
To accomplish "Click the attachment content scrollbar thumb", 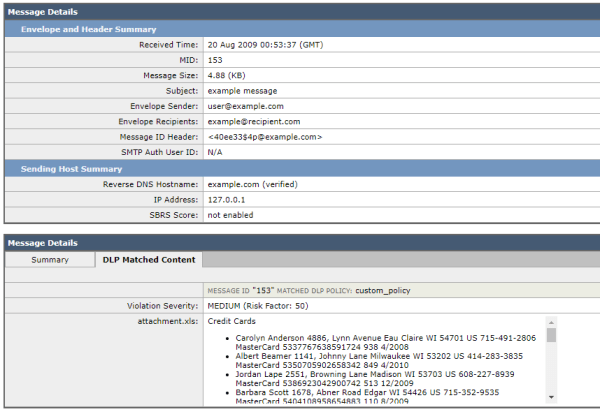I will [551, 335].
